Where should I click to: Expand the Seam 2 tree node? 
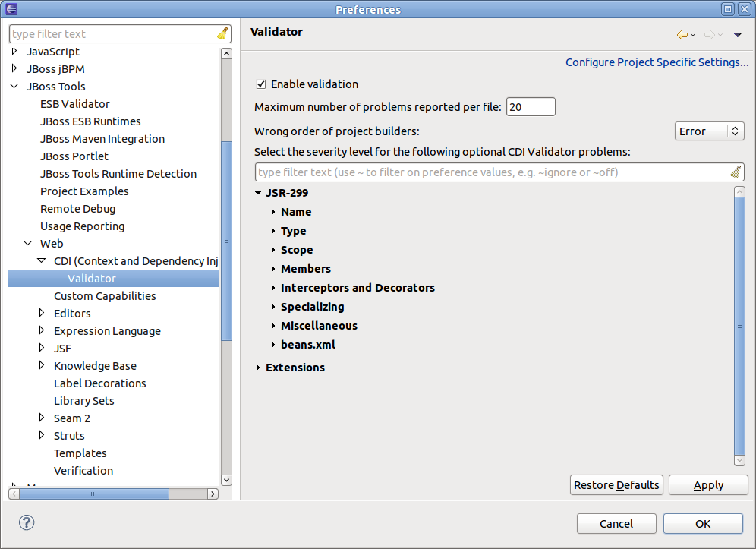(42, 418)
